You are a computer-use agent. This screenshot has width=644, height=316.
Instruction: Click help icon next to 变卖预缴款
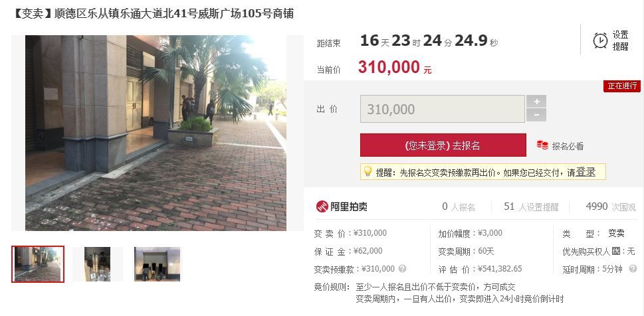(403, 269)
